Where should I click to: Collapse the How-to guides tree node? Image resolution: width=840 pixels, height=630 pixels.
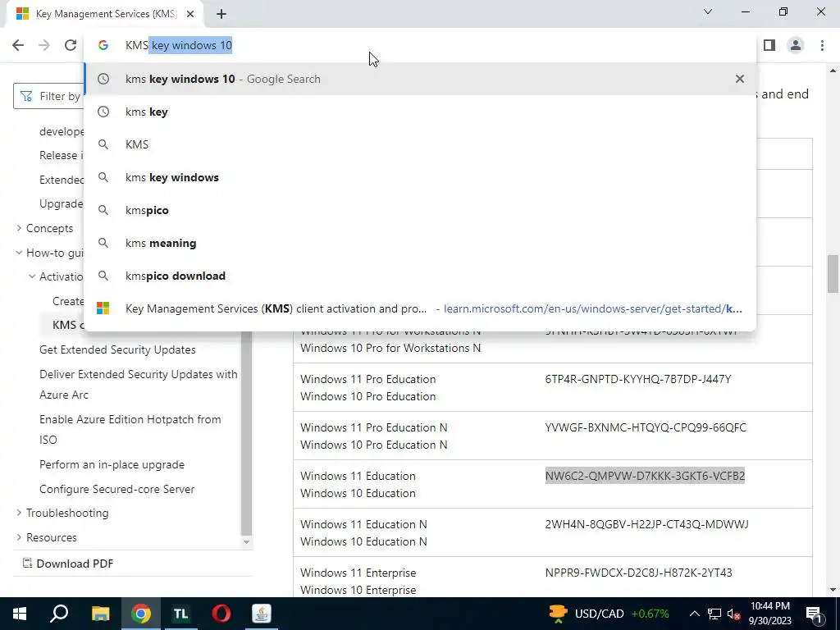pos(20,253)
